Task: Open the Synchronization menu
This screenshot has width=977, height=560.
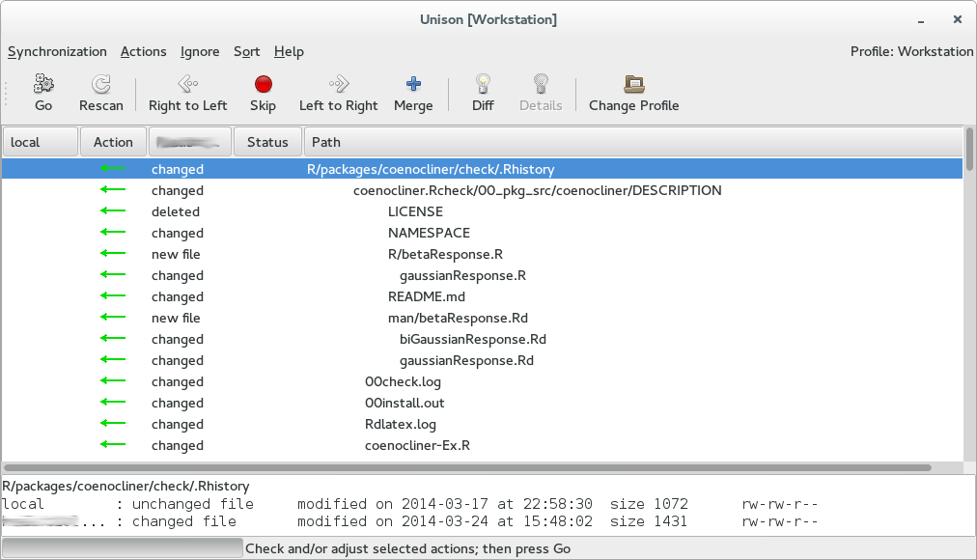Action: pos(57,51)
